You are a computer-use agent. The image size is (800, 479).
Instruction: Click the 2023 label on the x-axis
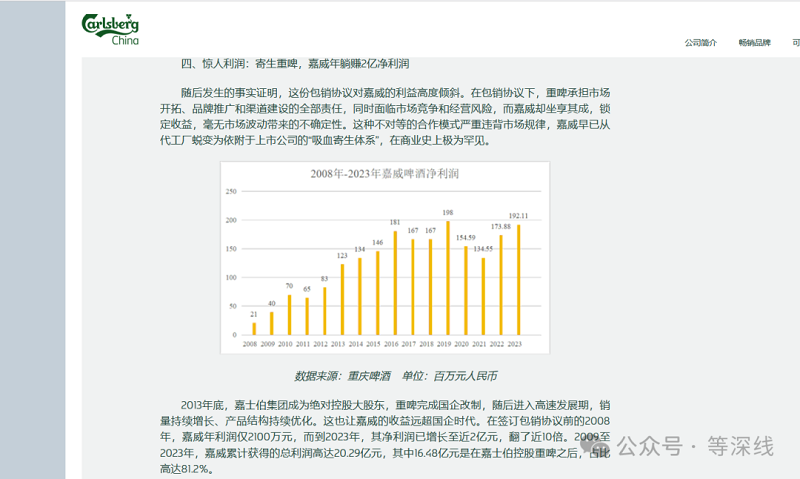(515, 344)
